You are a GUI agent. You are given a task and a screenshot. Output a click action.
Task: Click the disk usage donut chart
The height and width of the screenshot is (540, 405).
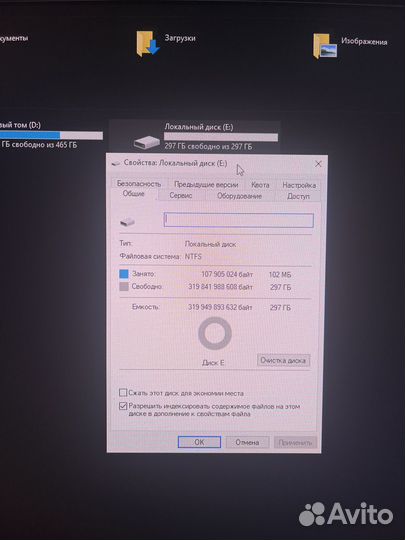(x=215, y=333)
